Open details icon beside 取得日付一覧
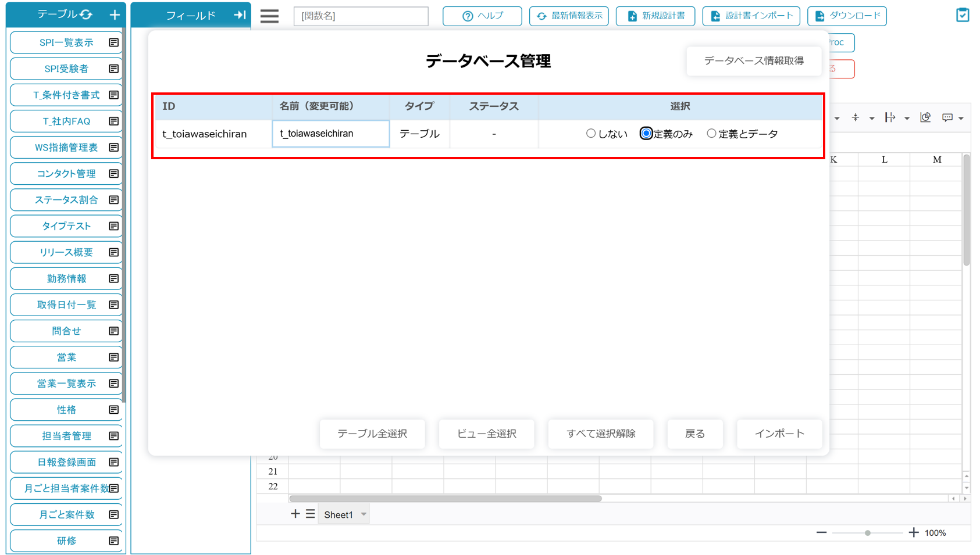980x555 pixels. [114, 305]
